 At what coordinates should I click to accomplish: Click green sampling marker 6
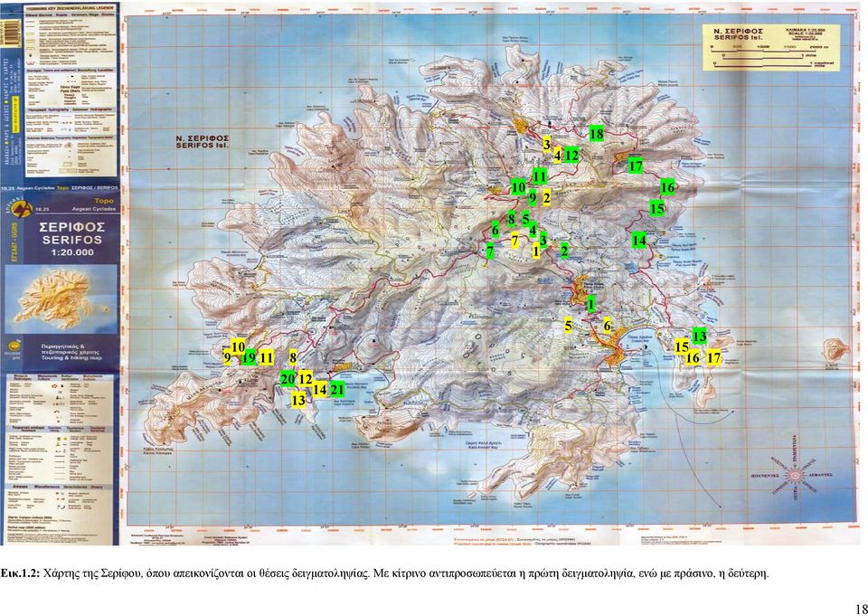click(x=495, y=230)
